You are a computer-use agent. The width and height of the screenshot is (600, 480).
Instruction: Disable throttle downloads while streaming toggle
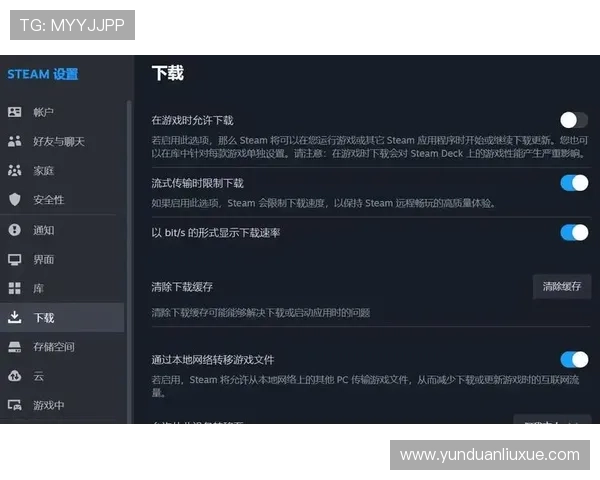[x=574, y=183]
